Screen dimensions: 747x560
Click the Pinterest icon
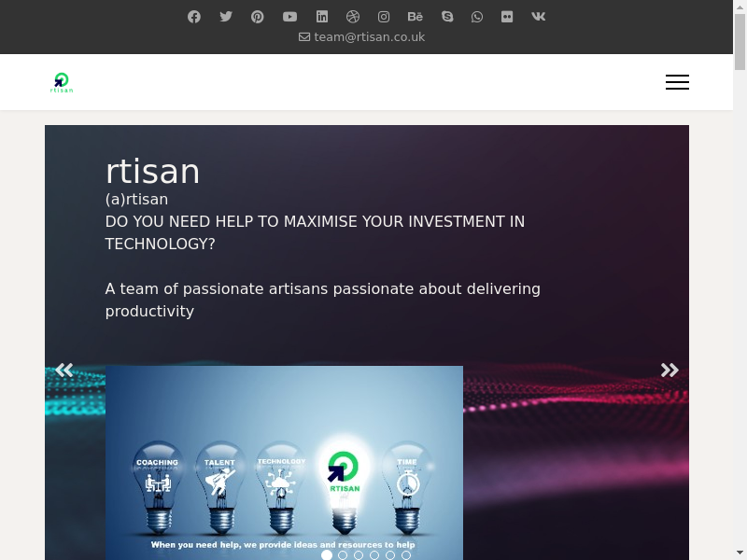click(258, 17)
